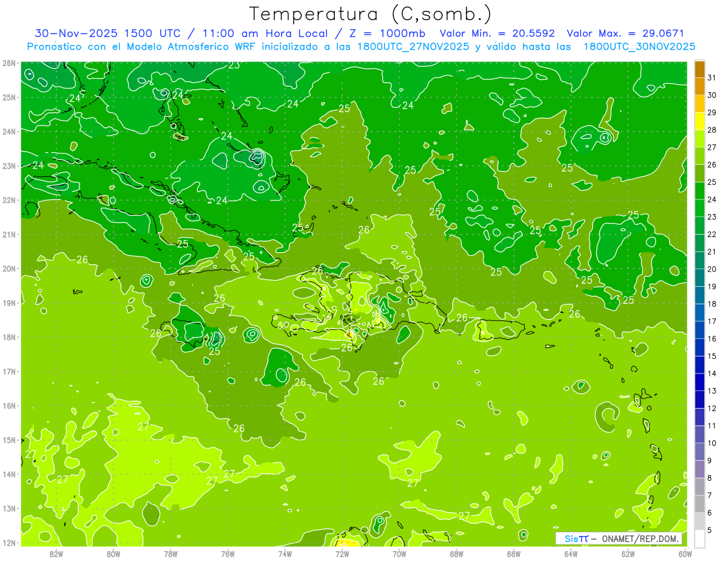The height and width of the screenshot is (562, 728).
Task: Click the longitude axis label "68W"
Action: (x=457, y=554)
